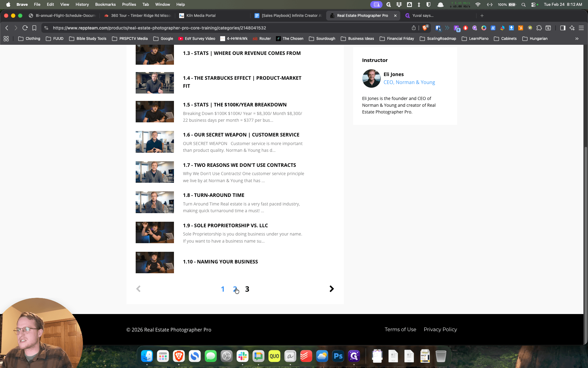Reload the current page
This screenshot has height=368, width=588.
[25, 28]
